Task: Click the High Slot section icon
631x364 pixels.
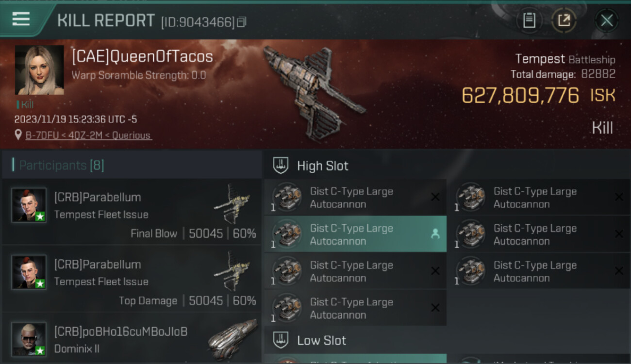Action: tap(281, 165)
